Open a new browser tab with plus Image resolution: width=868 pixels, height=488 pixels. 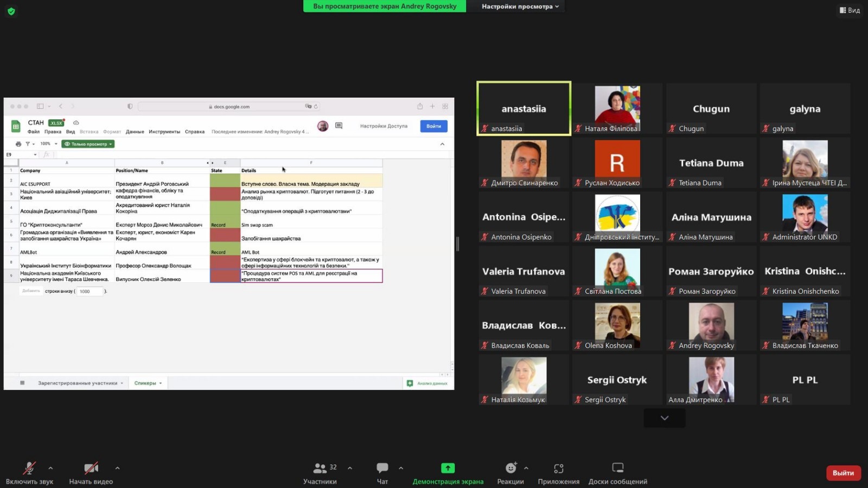432,106
